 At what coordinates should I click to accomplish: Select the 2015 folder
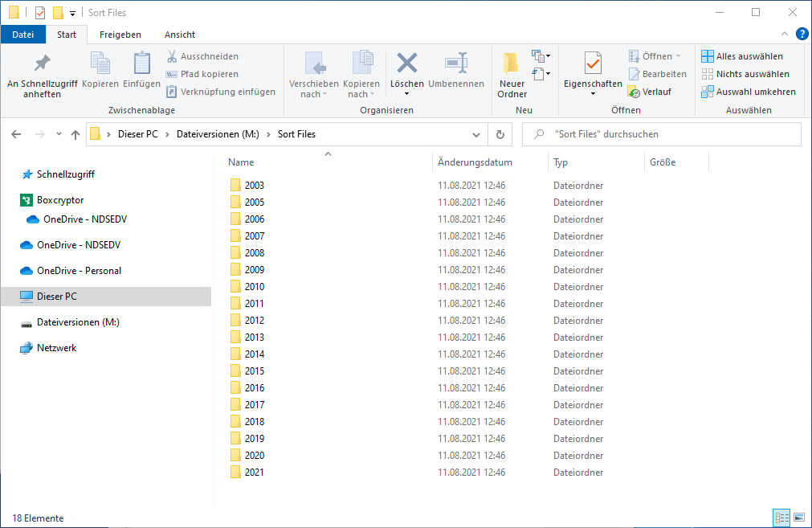pos(255,371)
